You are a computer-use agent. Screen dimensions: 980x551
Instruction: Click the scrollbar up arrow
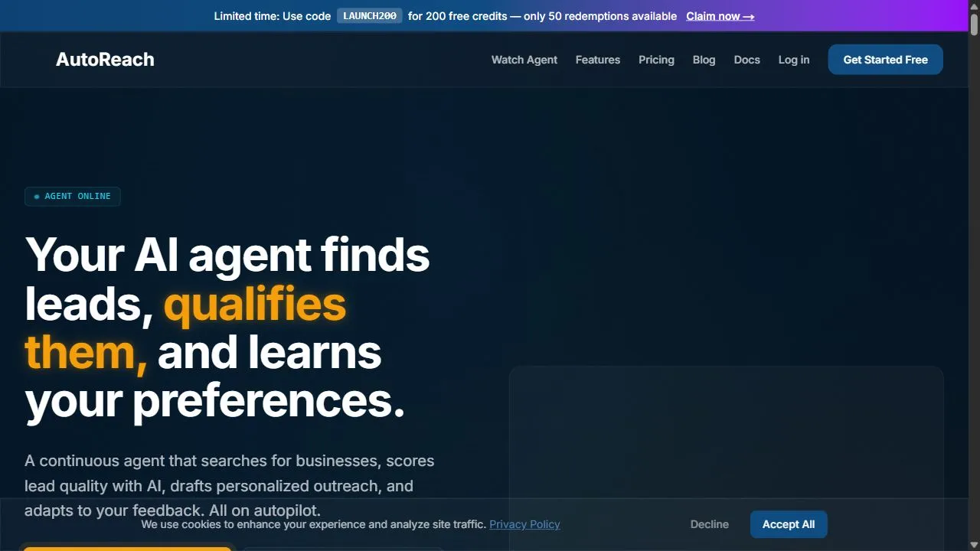tap(974, 5)
